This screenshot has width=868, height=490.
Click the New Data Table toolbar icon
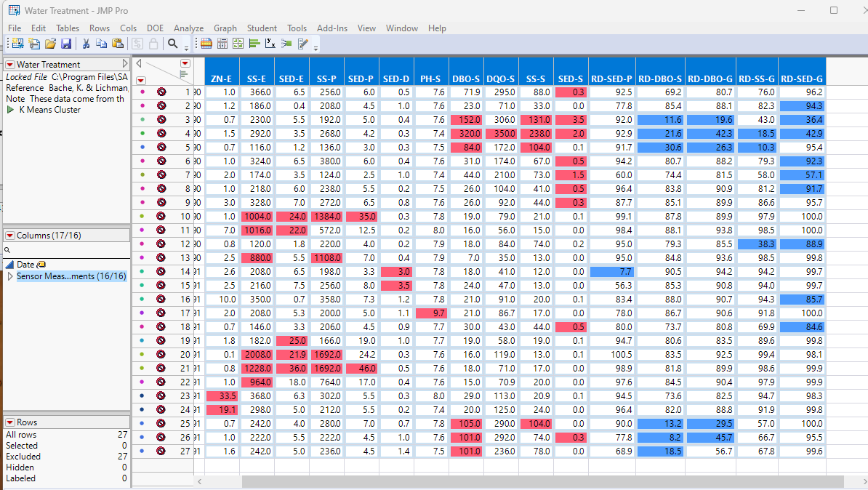pos(17,44)
